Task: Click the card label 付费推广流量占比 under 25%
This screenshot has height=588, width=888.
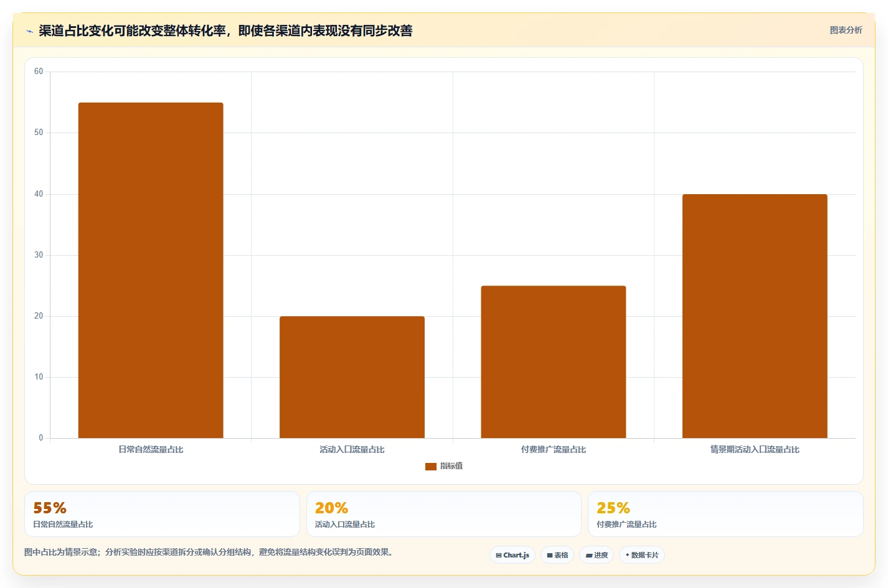Action: (x=626, y=525)
